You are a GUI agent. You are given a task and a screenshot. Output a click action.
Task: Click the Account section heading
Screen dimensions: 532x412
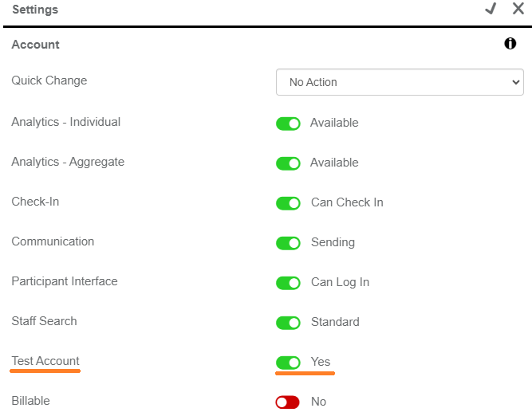click(x=35, y=45)
